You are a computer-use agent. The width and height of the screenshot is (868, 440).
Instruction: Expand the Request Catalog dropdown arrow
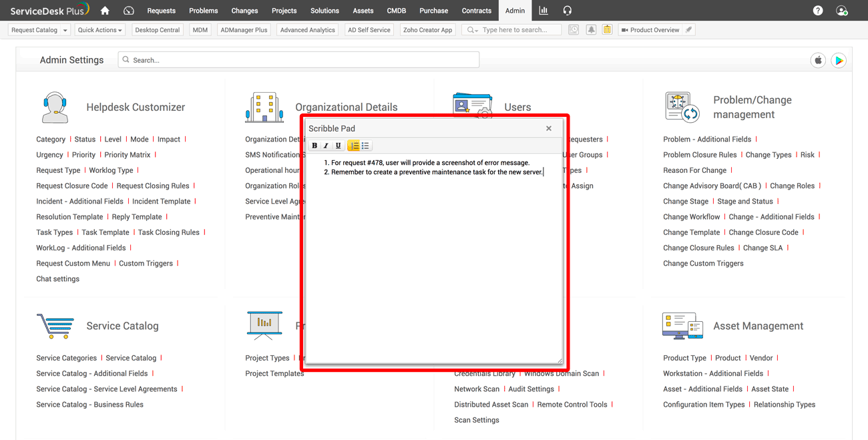click(x=65, y=30)
